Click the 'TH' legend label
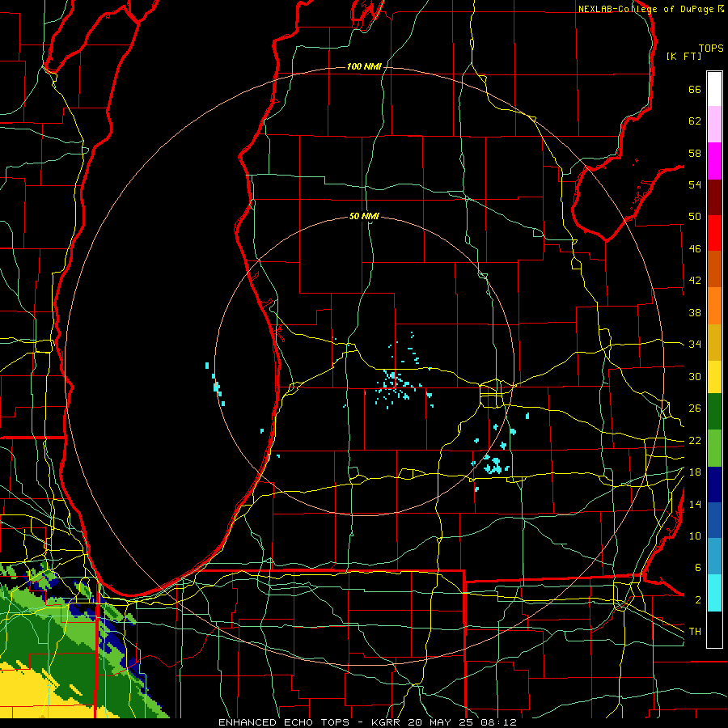This screenshot has width=728, height=728. point(695,632)
